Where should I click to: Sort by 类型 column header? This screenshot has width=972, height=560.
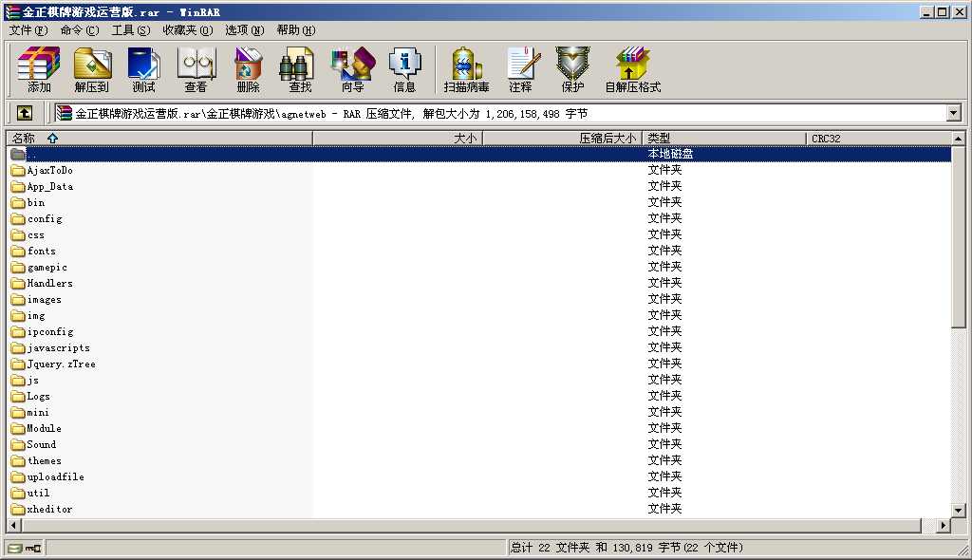[x=724, y=139]
